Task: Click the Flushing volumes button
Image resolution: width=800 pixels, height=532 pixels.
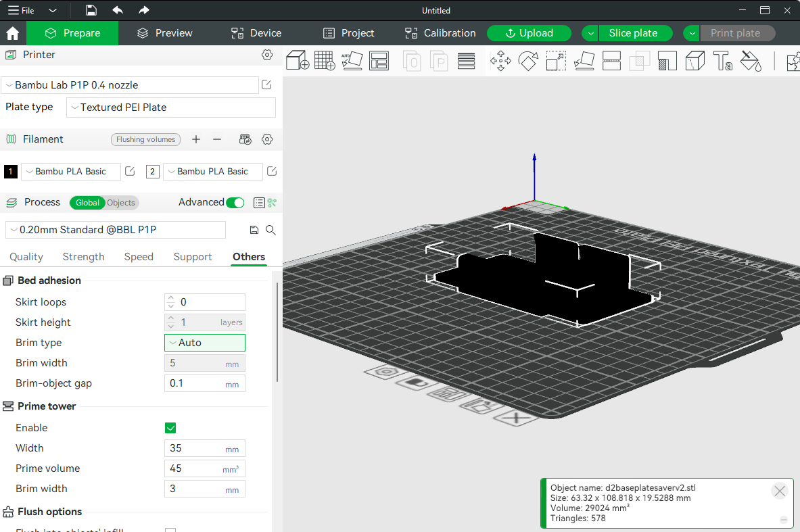Action: 145,139
